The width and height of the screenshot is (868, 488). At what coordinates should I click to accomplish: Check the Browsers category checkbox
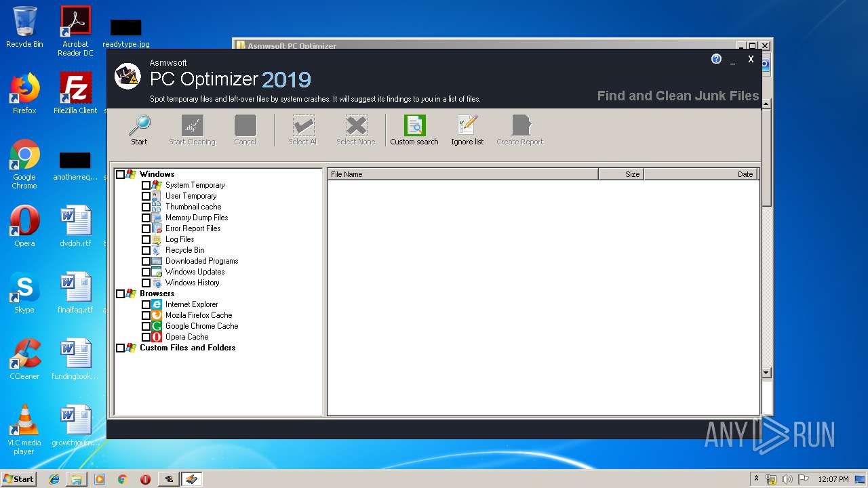coord(121,293)
